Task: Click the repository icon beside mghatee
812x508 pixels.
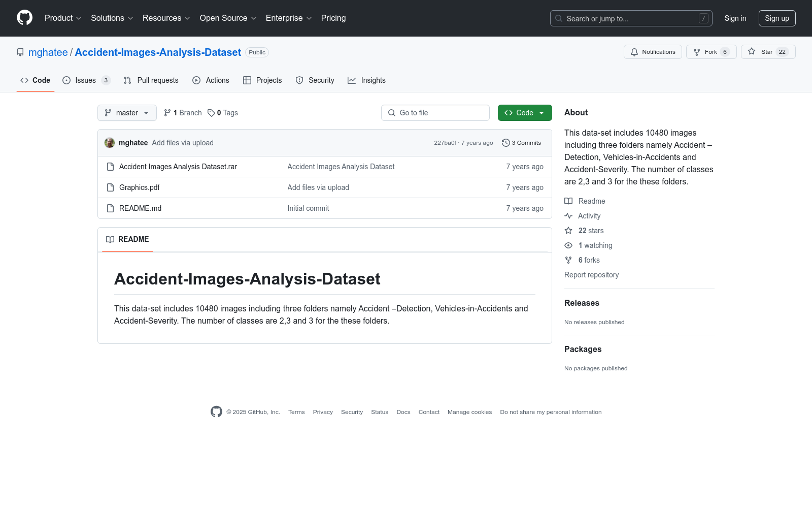Action: tap(20, 52)
